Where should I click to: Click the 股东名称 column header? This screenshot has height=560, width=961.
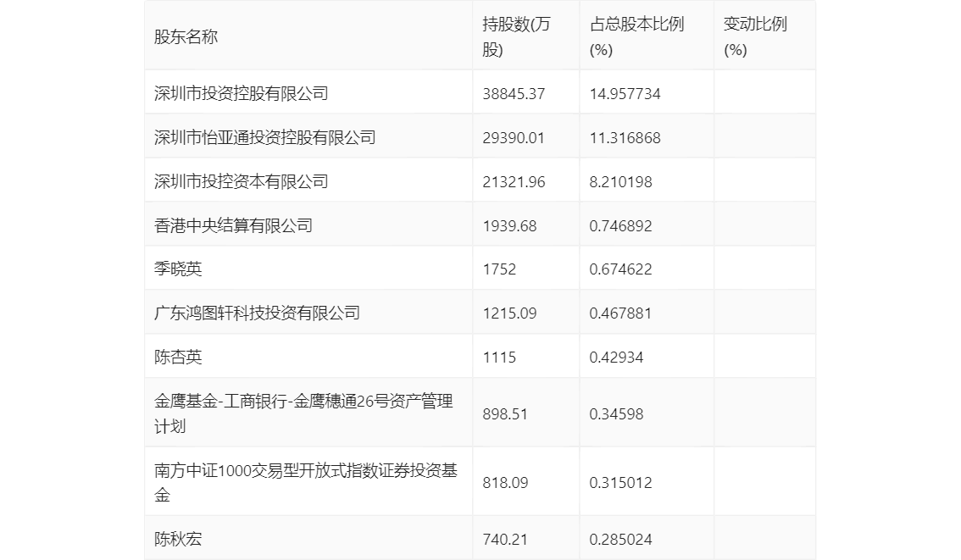[x=186, y=36]
